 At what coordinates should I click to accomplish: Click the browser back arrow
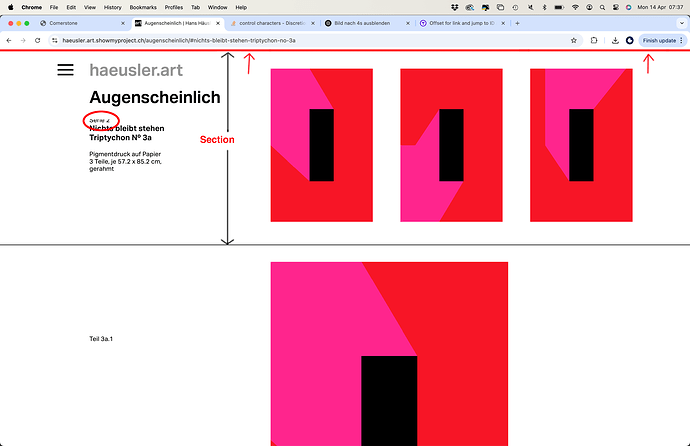[9, 40]
